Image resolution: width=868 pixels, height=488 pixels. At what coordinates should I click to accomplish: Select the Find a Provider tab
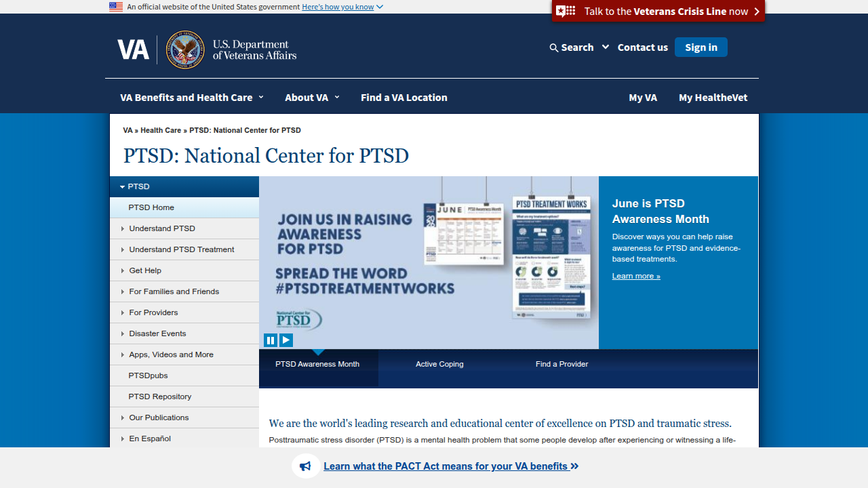[561, 364]
